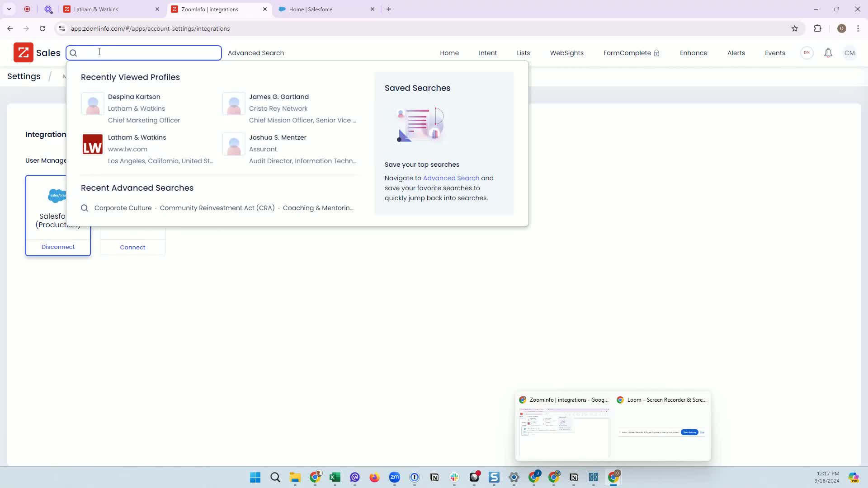This screenshot has width=868, height=488.
Task: Open the tab search dropdown arrow
Action: pos(9,9)
